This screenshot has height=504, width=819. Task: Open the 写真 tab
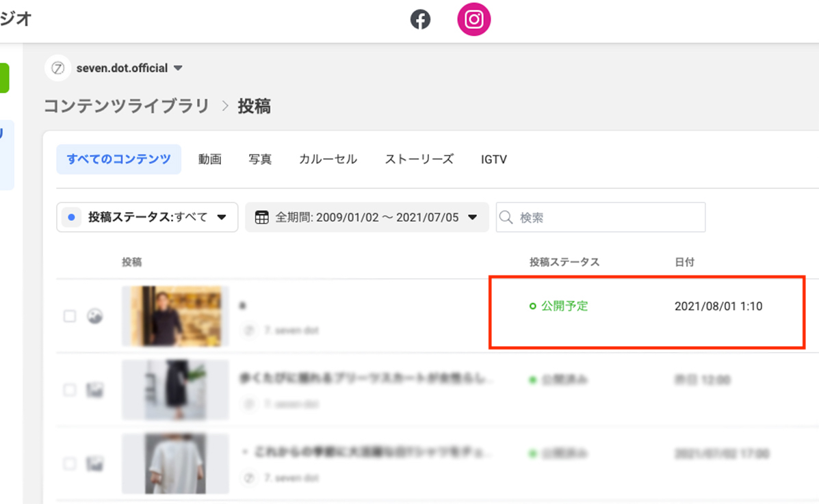click(x=259, y=159)
